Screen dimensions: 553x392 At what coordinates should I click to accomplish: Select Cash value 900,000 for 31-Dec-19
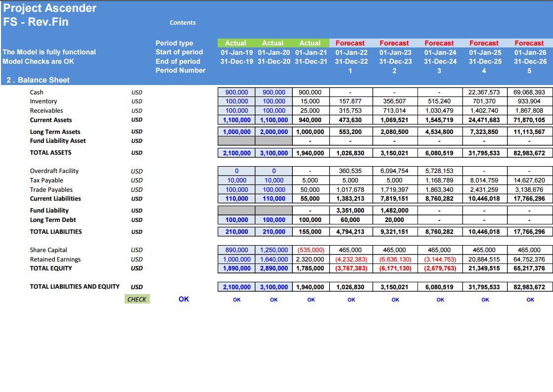coord(236,92)
